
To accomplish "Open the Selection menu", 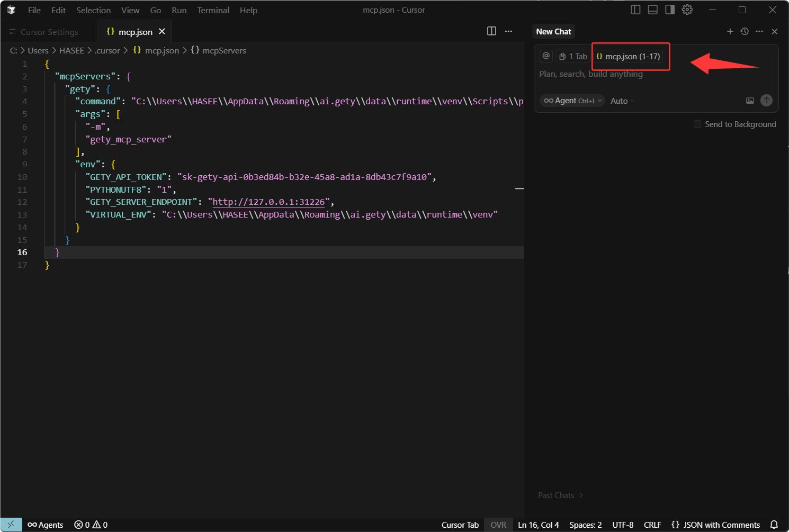I will 93,10.
